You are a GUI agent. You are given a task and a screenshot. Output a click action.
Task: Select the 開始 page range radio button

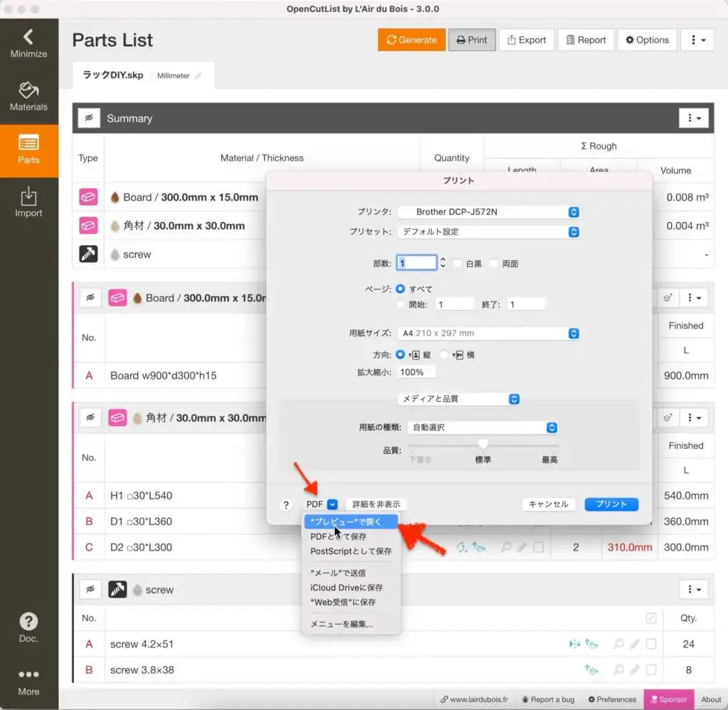point(400,304)
